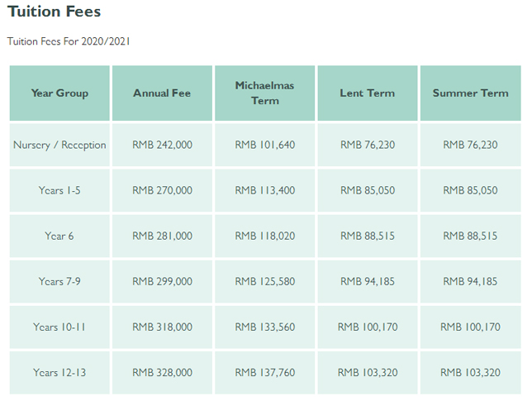Click the RMB 125,580 Michaelmas cell

(264, 281)
